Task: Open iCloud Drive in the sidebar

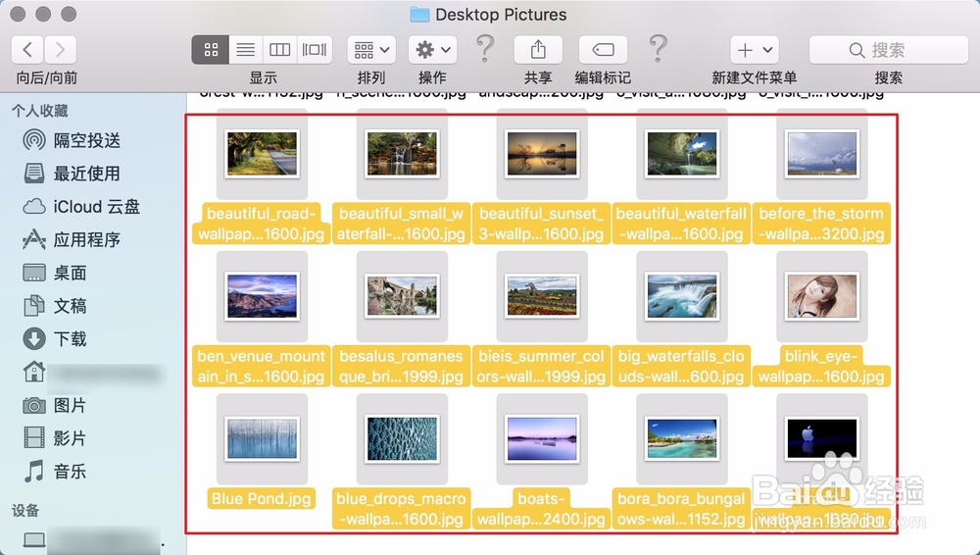Action: 81,207
